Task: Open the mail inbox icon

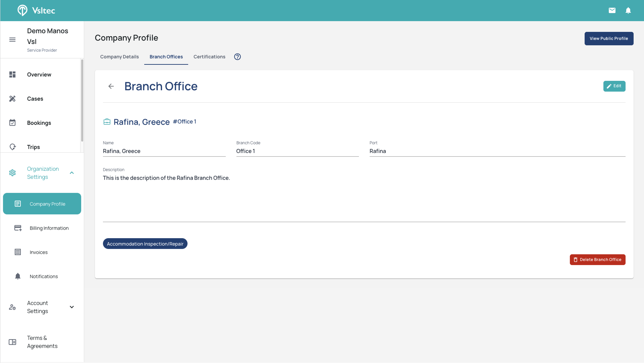Action: [x=612, y=10]
